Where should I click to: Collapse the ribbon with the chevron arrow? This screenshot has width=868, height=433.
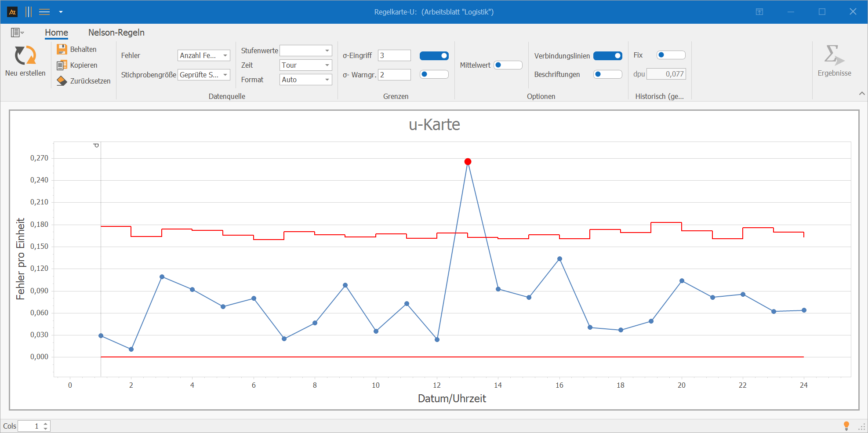pyautogui.click(x=862, y=93)
